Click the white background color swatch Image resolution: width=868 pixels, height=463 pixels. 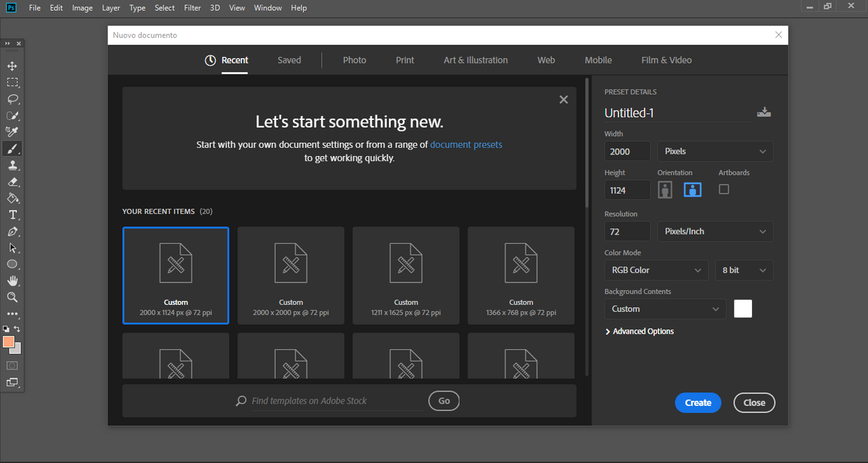point(743,308)
